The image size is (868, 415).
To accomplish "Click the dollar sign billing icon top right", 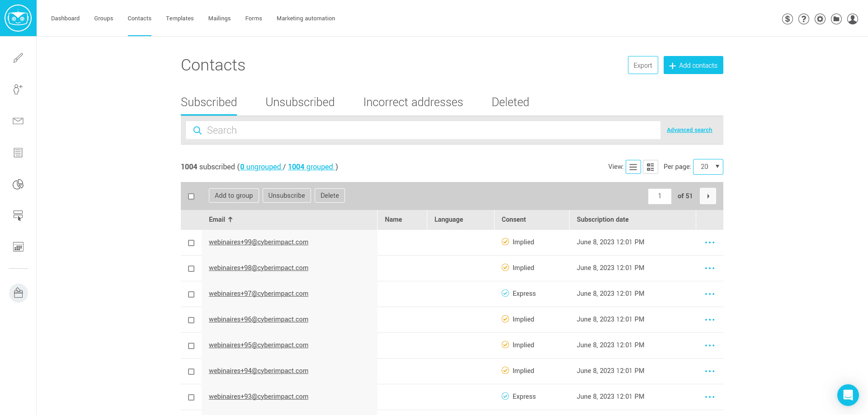I will [788, 19].
